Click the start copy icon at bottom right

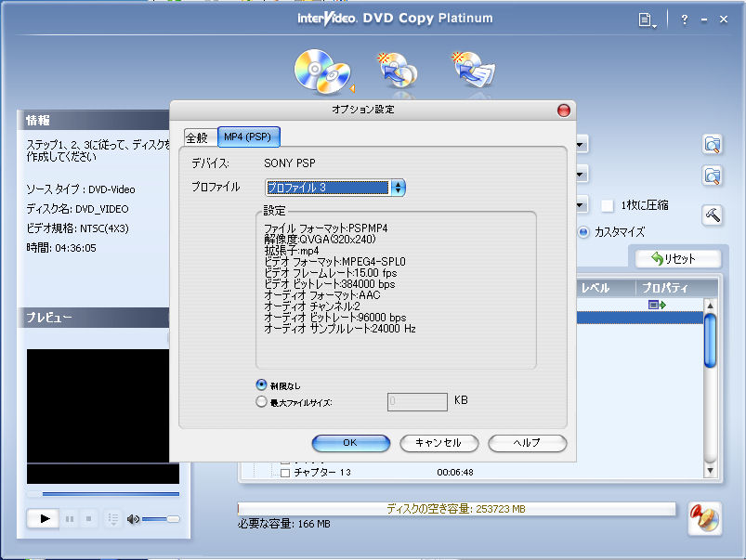point(704,518)
